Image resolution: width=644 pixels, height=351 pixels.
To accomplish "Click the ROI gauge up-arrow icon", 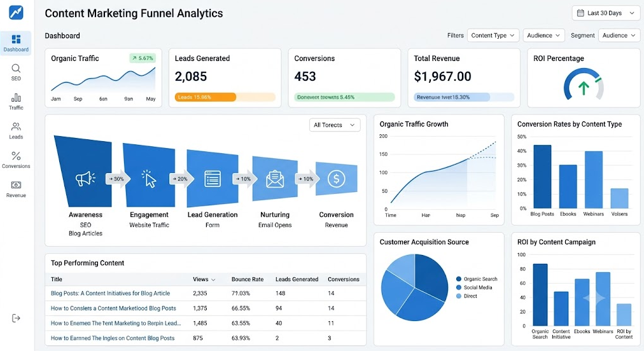I will tap(584, 88).
